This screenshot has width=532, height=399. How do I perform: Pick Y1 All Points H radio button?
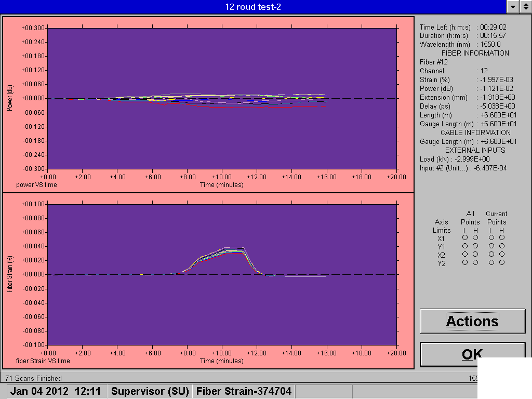pyautogui.click(x=475, y=246)
